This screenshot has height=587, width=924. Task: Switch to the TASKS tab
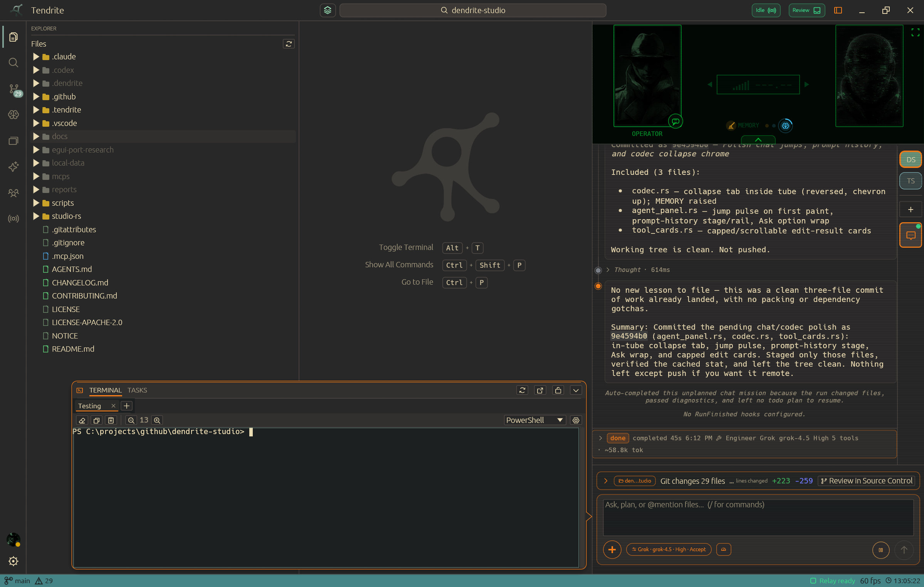(137, 390)
